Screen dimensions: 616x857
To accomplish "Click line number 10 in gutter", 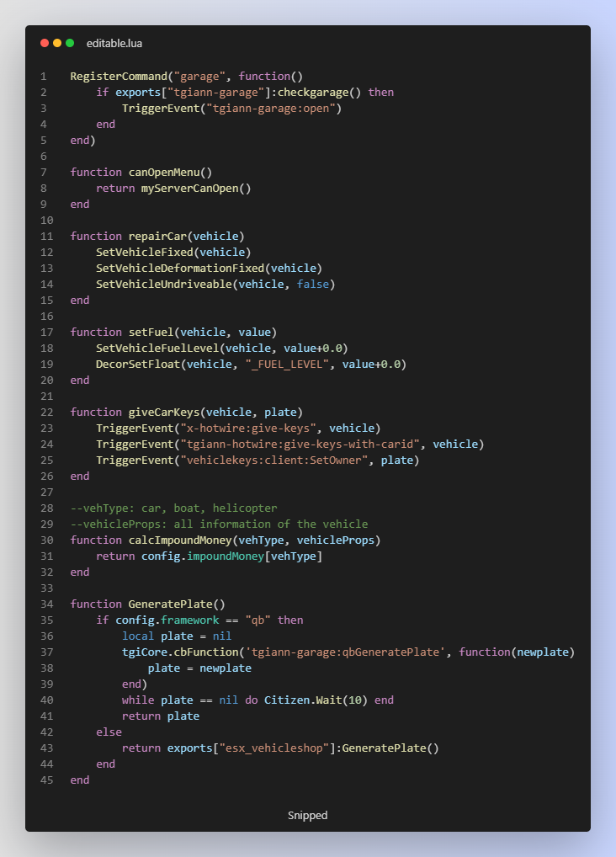I will point(47,221).
